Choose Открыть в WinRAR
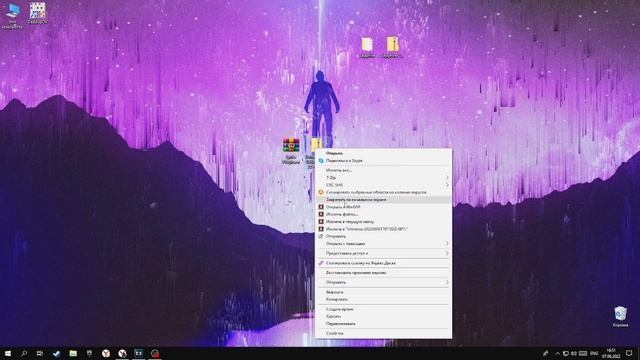 [x=384, y=207]
